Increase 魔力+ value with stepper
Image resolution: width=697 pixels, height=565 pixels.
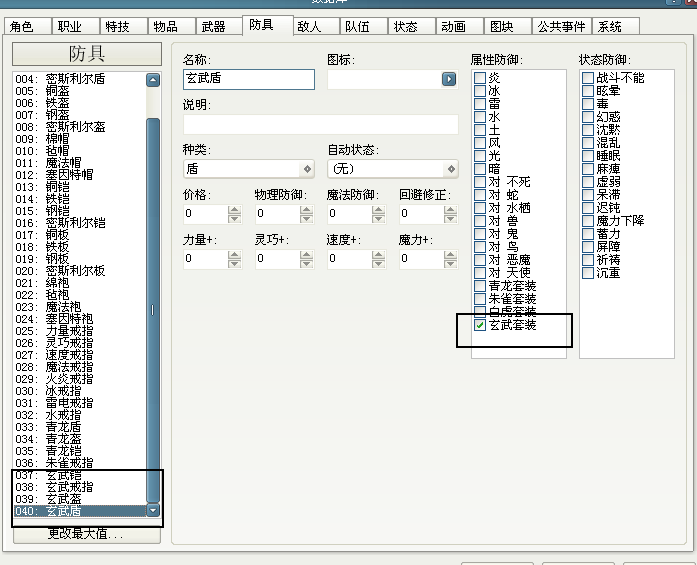(450, 254)
